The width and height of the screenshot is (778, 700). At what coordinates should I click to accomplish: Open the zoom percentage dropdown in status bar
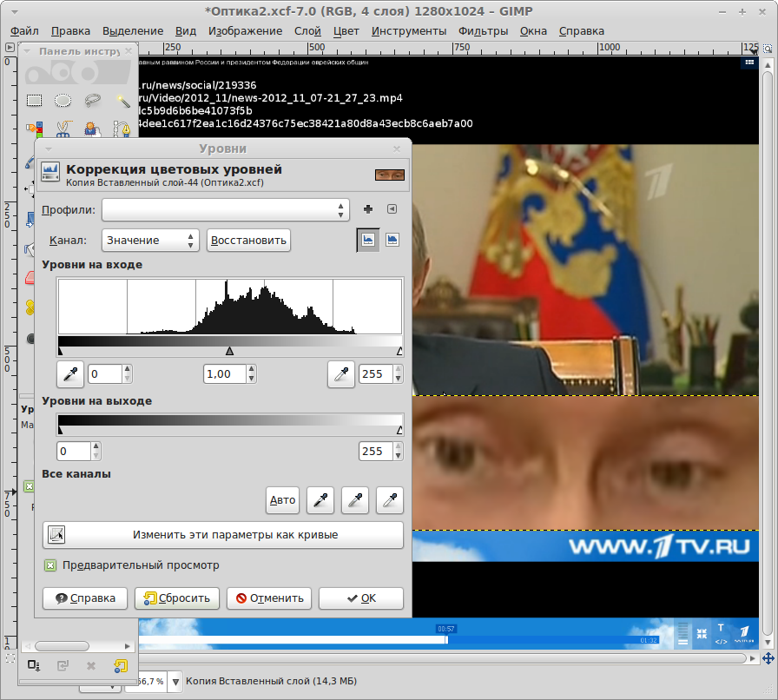click(172, 681)
